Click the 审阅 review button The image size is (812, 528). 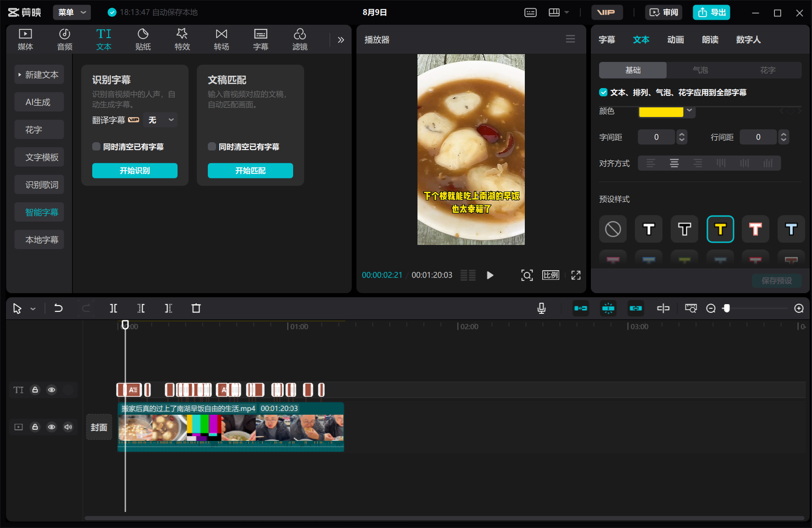click(664, 12)
